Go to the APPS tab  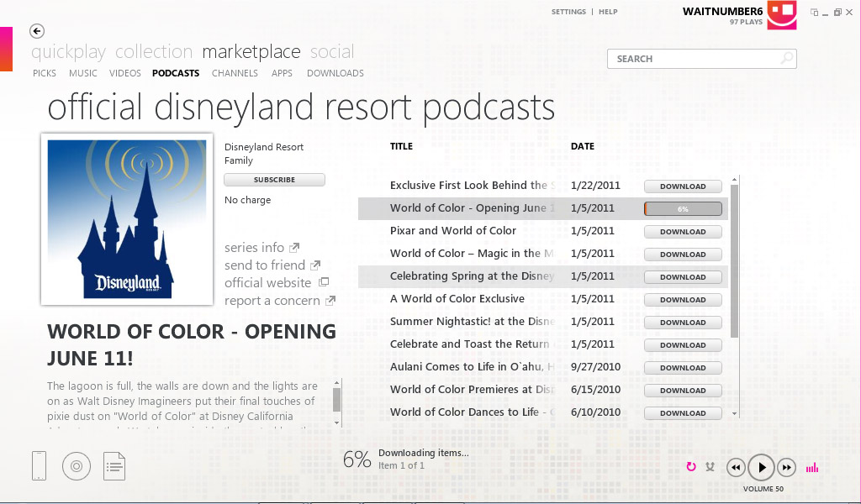(x=282, y=73)
